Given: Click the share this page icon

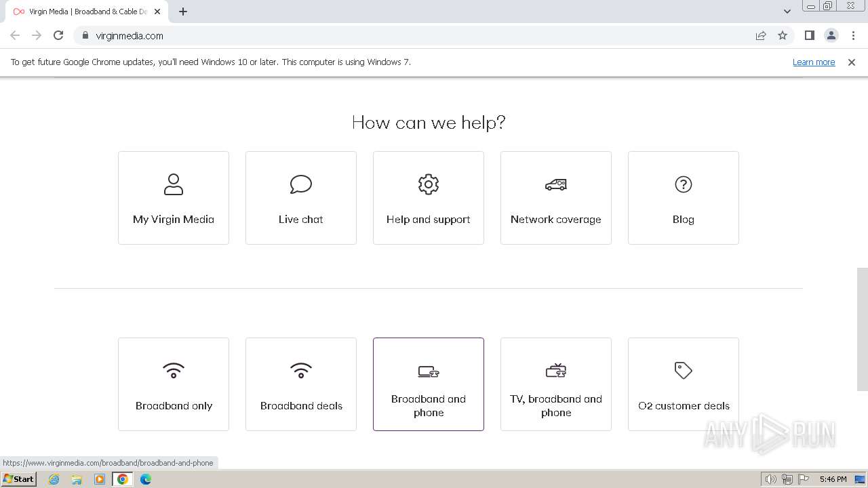Looking at the screenshot, I should 761,35.
